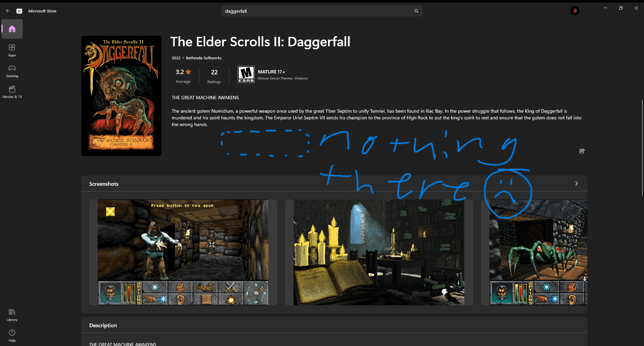Open the Home page in sidebar
Image resolution: width=644 pixels, height=346 pixels.
click(12, 29)
